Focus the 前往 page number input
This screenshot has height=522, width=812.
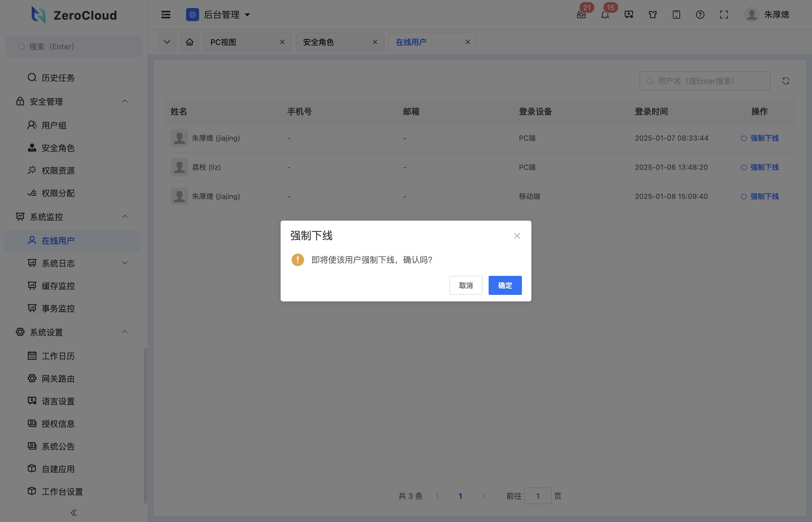(x=537, y=496)
